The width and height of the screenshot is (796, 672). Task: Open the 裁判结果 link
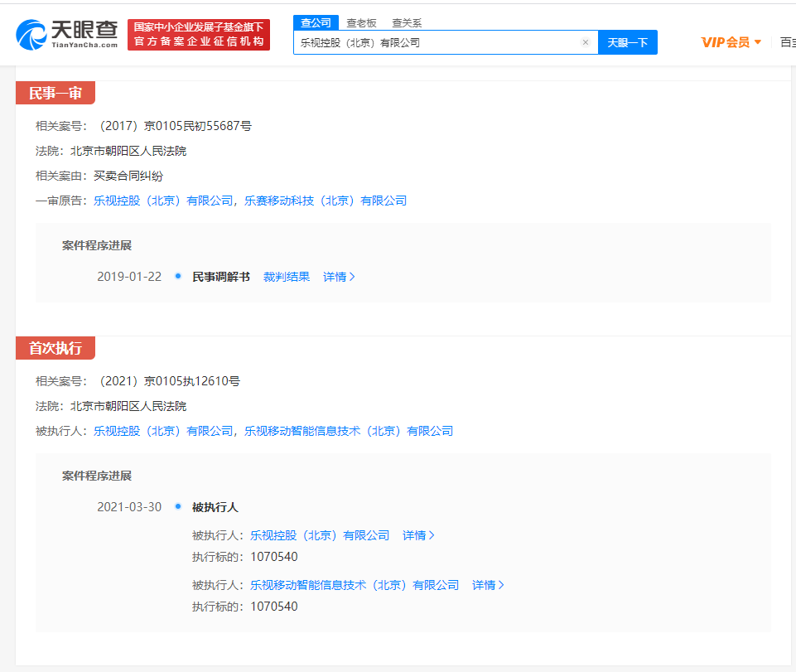tap(287, 277)
